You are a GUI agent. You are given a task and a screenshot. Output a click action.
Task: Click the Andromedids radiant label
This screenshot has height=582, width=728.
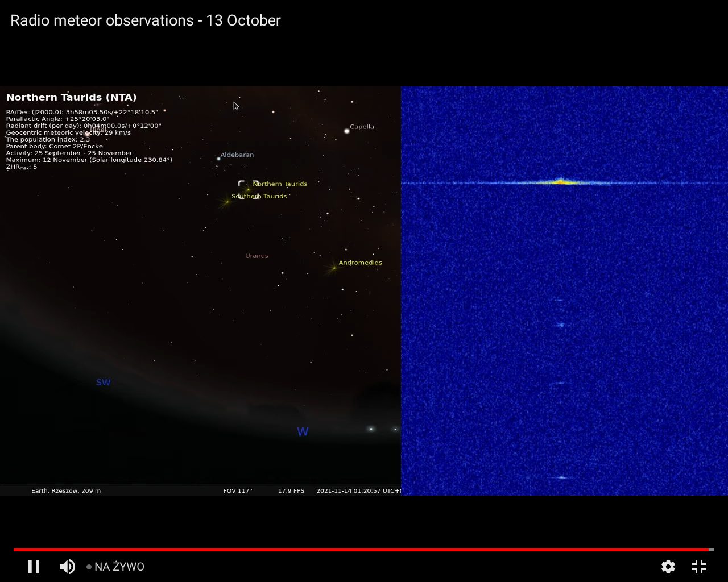pyautogui.click(x=360, y=263)
